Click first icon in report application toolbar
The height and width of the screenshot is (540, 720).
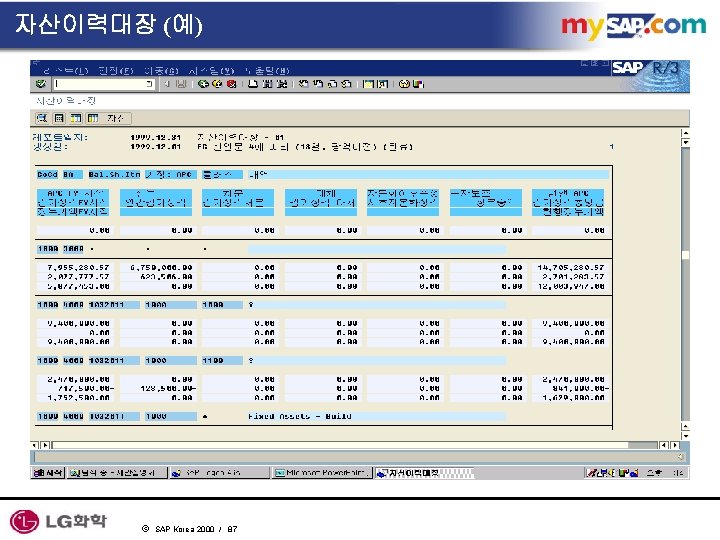[x=42, y=118]
